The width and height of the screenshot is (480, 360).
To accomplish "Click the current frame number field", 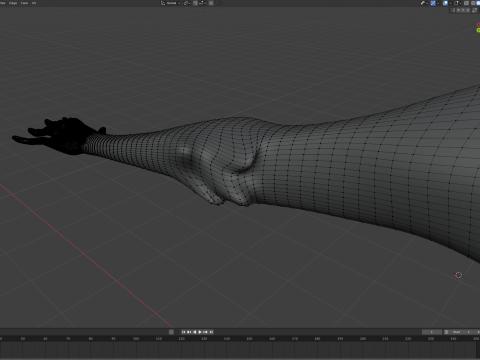I will click(x=432, y=332).
